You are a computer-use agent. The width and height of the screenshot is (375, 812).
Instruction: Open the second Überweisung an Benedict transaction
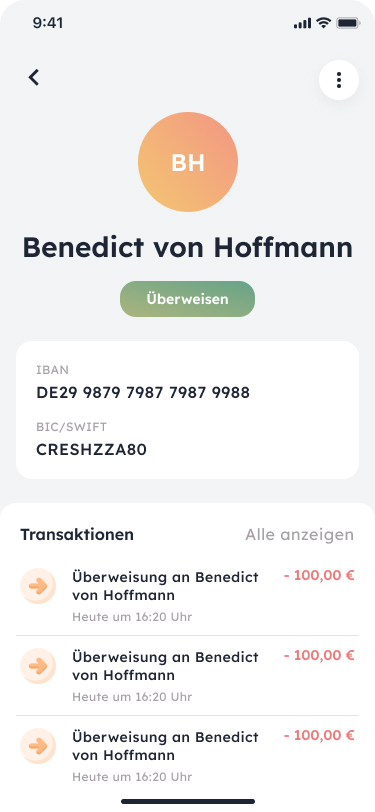(x=188, y=676)
